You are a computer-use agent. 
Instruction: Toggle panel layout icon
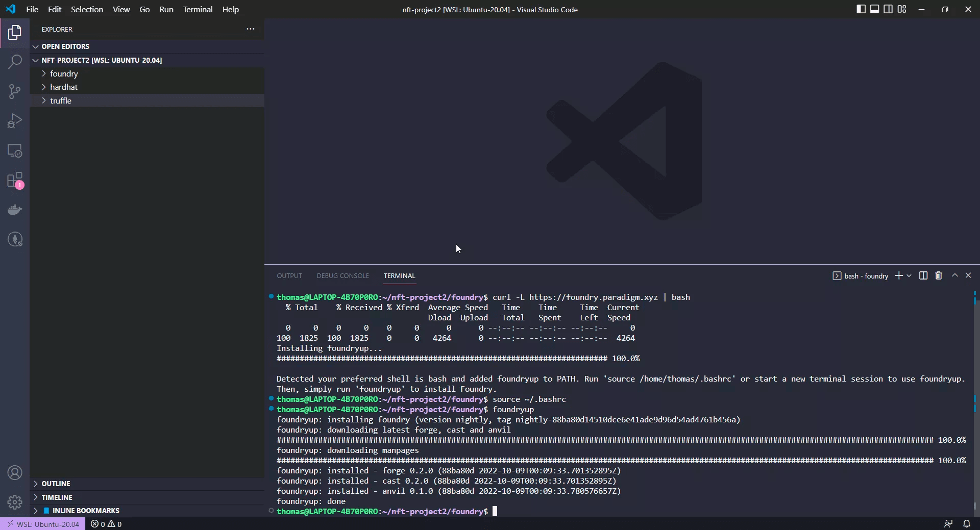click(875, 9)
